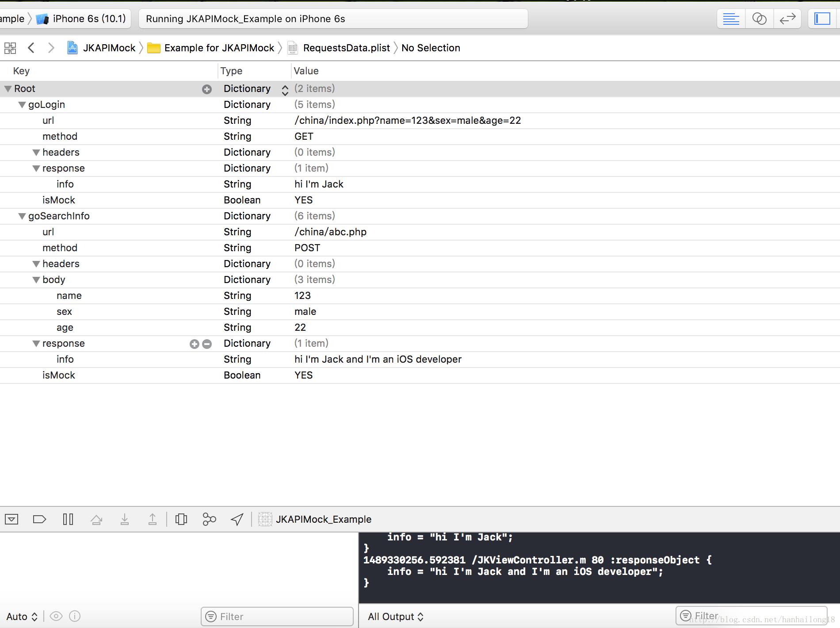840x628 pixels.
Task: Collapse goLogin response dictionary
Action: [36, 168]
